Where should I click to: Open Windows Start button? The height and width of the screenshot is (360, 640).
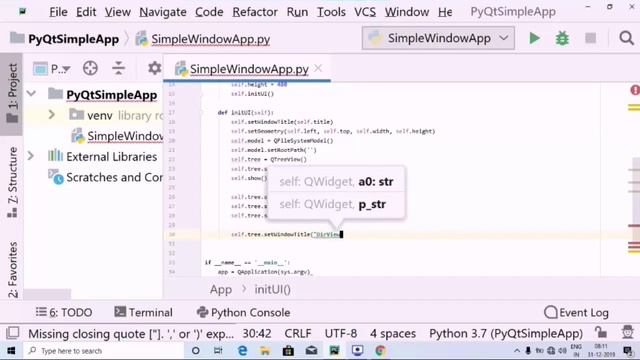point(11,351)
